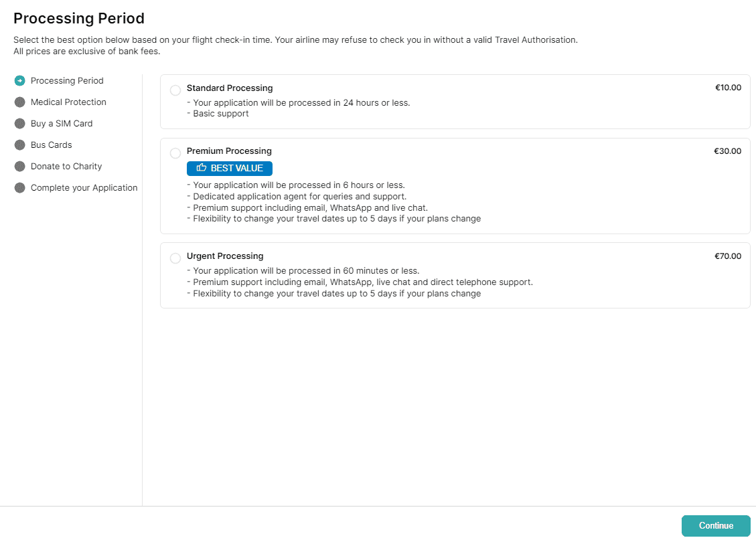Click the Complete your Application step circle
The height and width of the screenshot is (542, 756).
coord(19,188)
